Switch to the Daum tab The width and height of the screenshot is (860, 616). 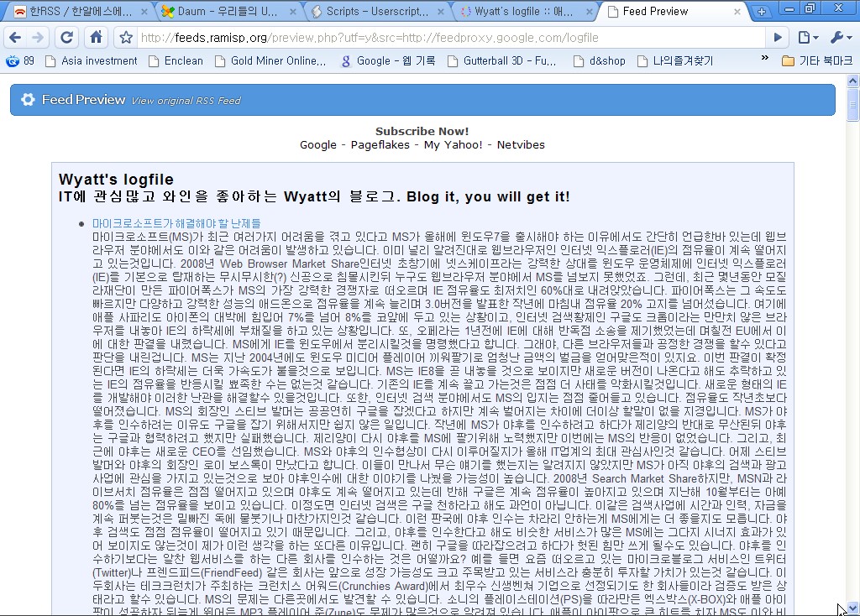[x=226, y=11]
